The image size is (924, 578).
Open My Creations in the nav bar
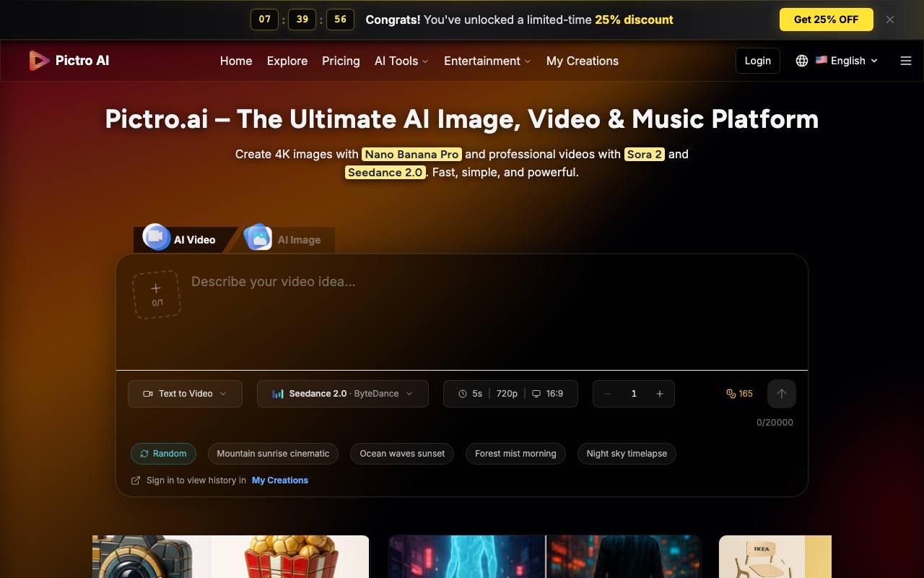click(x=583, y=61)
